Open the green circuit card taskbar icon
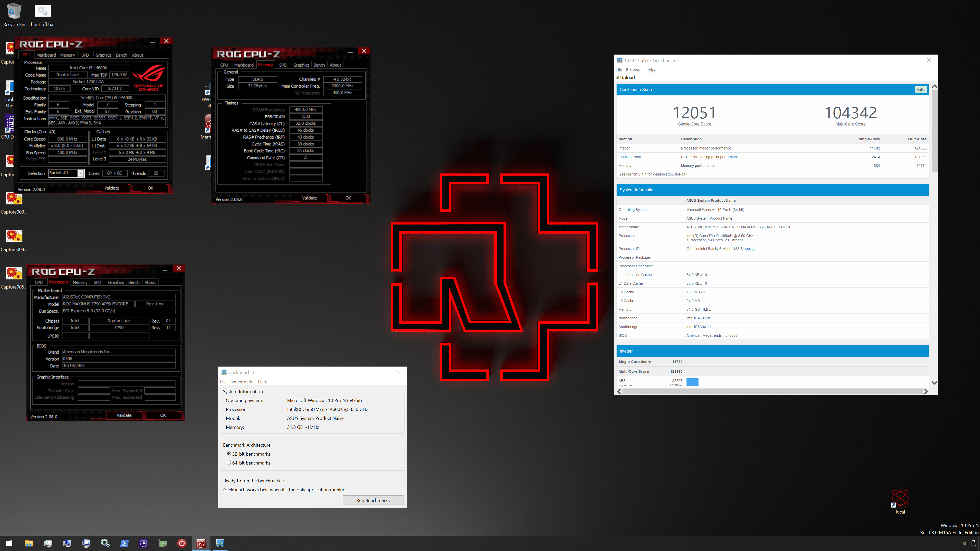Image resolution: width=980 pixels, height=551 pixels. pos(163,543)
